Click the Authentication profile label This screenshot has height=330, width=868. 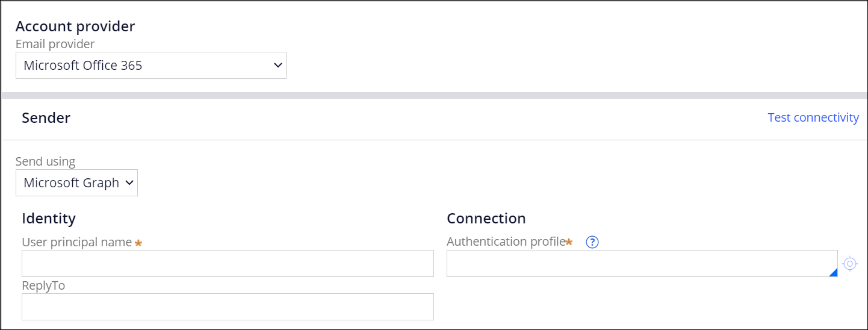[x=506, y=241]
